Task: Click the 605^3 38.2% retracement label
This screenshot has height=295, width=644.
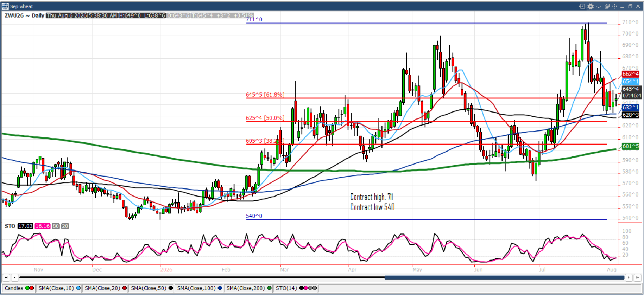Action: point(265,141)
